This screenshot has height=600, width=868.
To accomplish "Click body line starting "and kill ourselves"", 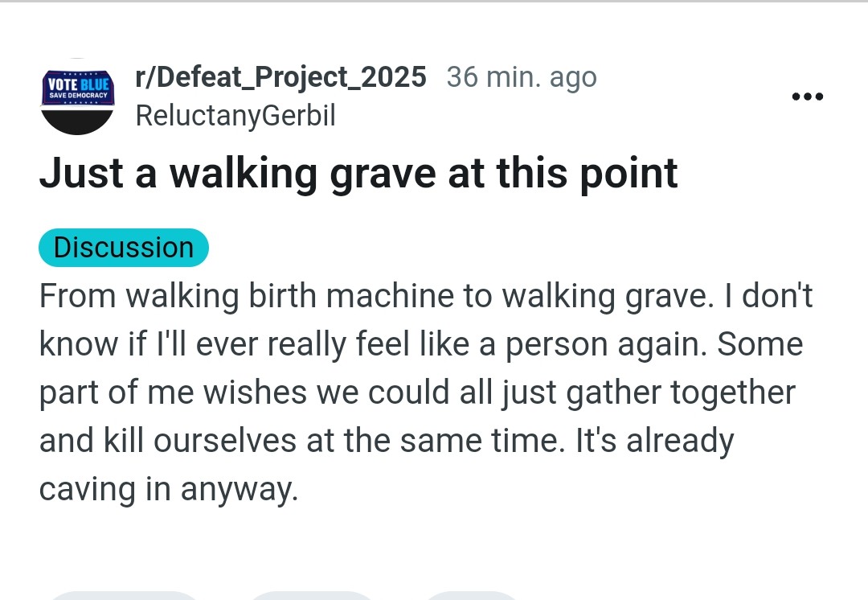I will click(387, 441).
